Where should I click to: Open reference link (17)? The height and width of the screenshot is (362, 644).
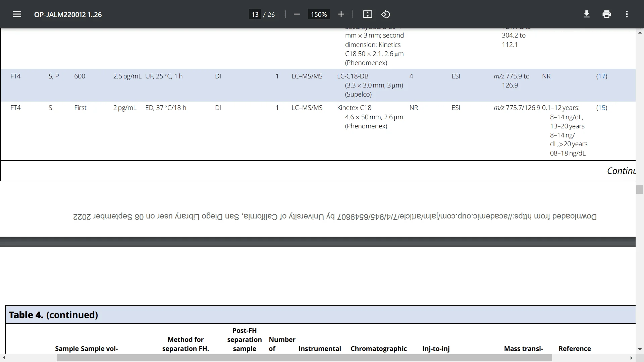602,76
